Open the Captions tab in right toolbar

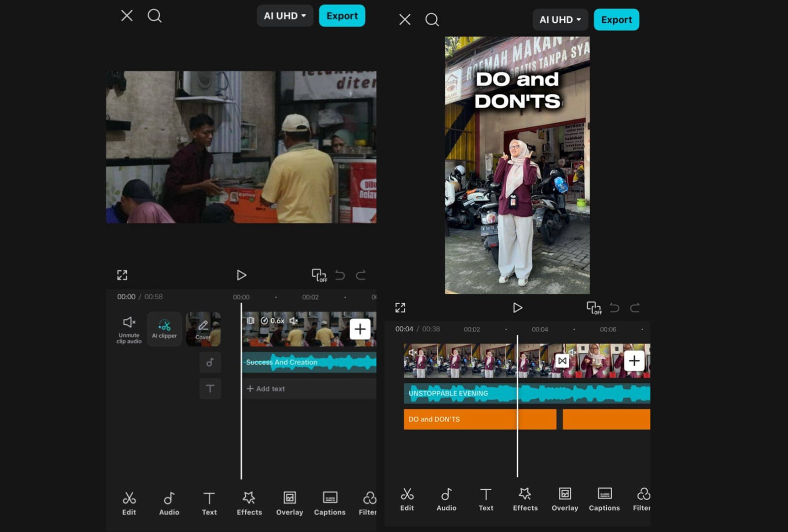604,499
